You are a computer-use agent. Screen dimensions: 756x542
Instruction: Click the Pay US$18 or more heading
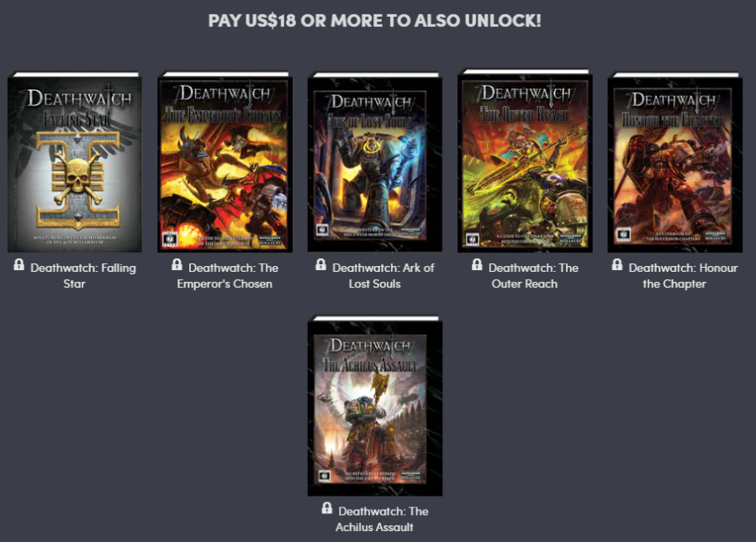pyautogui.click(x=374, y=21)
